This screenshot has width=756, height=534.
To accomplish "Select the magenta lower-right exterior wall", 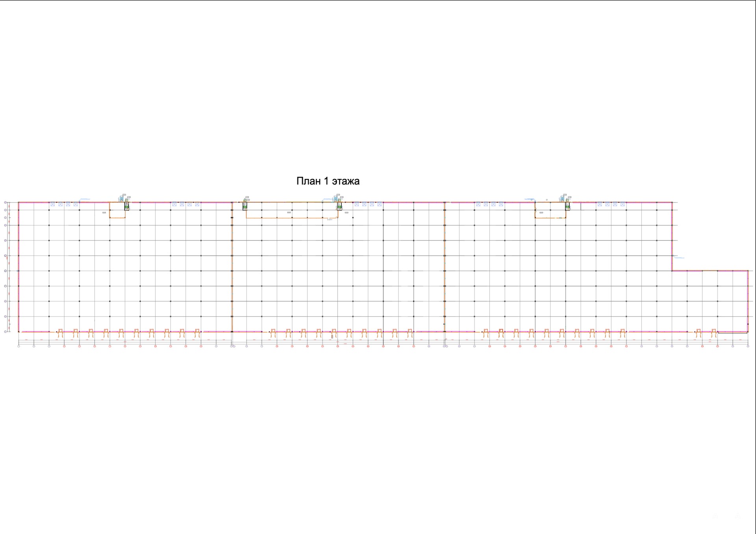I will click(x=748, y=301).
